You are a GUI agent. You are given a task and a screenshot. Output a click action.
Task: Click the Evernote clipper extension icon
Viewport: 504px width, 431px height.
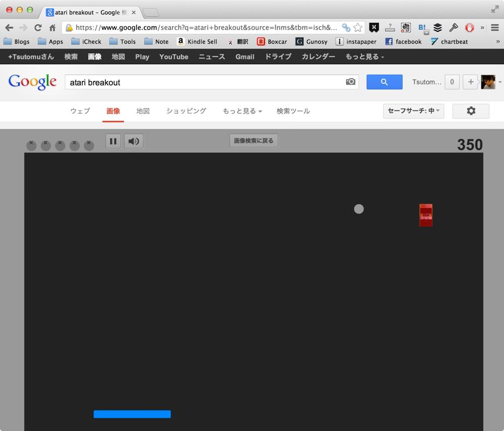click(406, 28)
